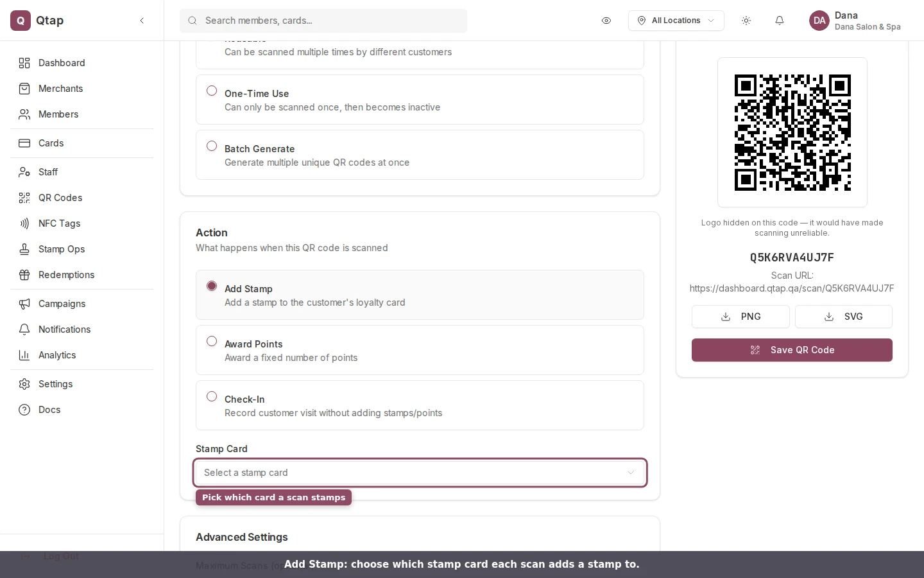The image size is (924, 578).
Task: Select Batch Generate radio option
Action: coord(212,146)
